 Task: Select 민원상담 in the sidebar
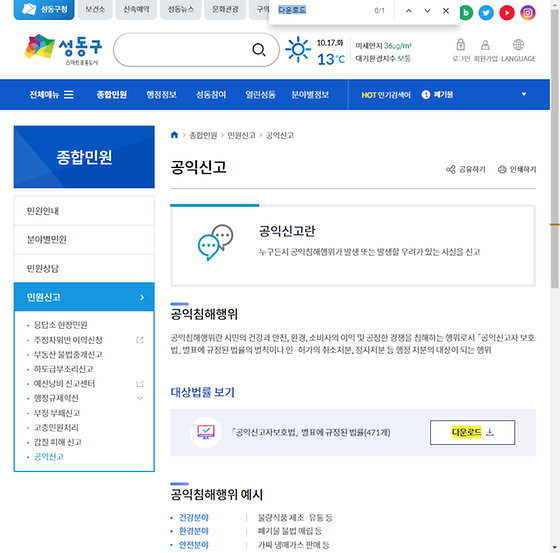pyautogui.click(x=84, y=268)
